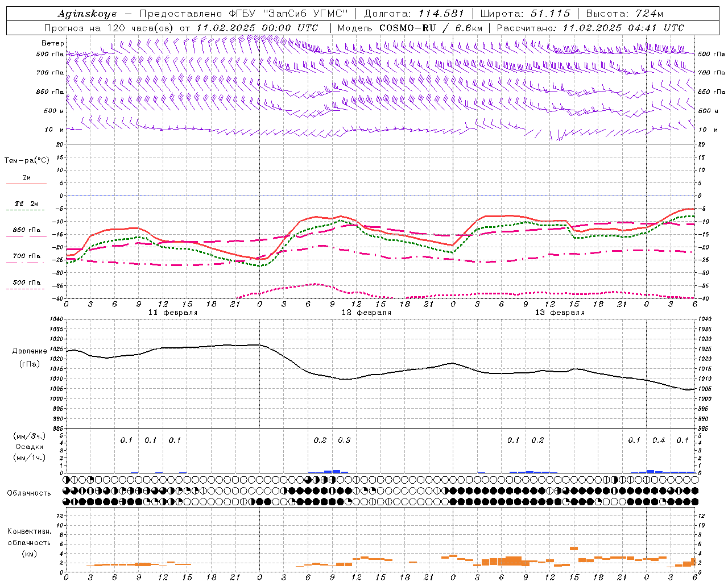Select the Высота: 724м elevation text

click(624, 14)
